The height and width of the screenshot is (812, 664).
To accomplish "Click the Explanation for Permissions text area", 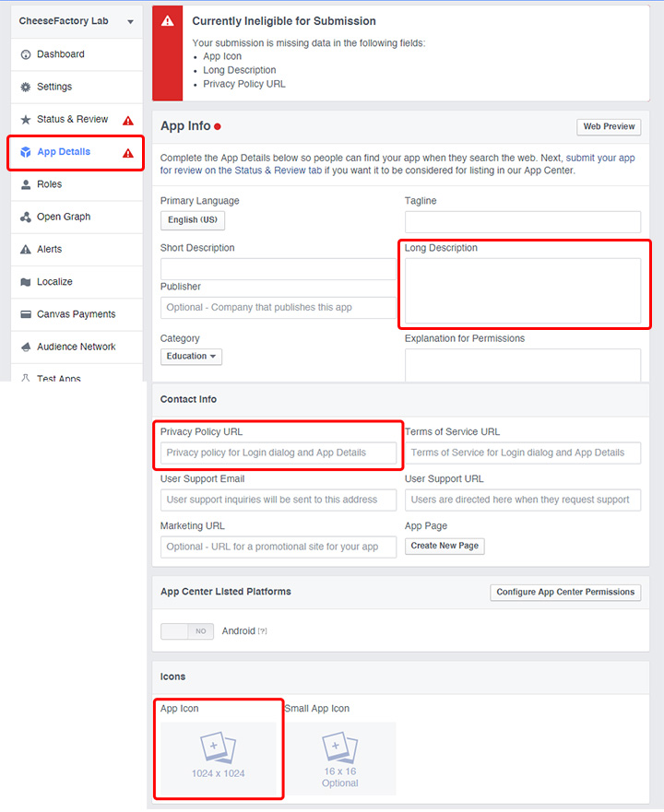I will (x=523, y=366).
